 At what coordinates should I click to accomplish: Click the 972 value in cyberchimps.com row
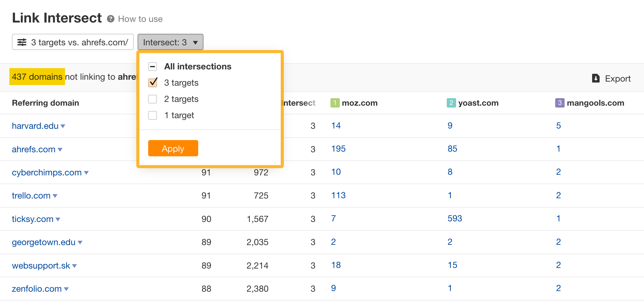tap(261, 173)
